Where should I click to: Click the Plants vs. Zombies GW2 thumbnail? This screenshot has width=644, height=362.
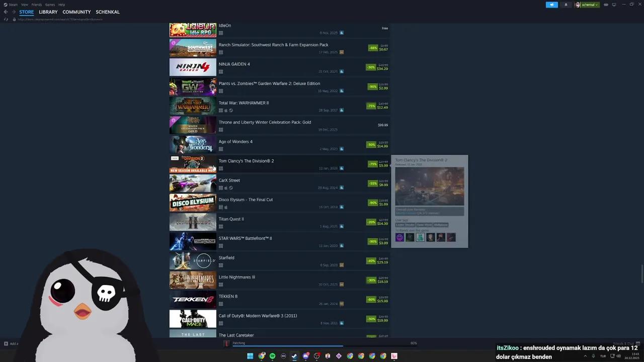click(193, 87)
